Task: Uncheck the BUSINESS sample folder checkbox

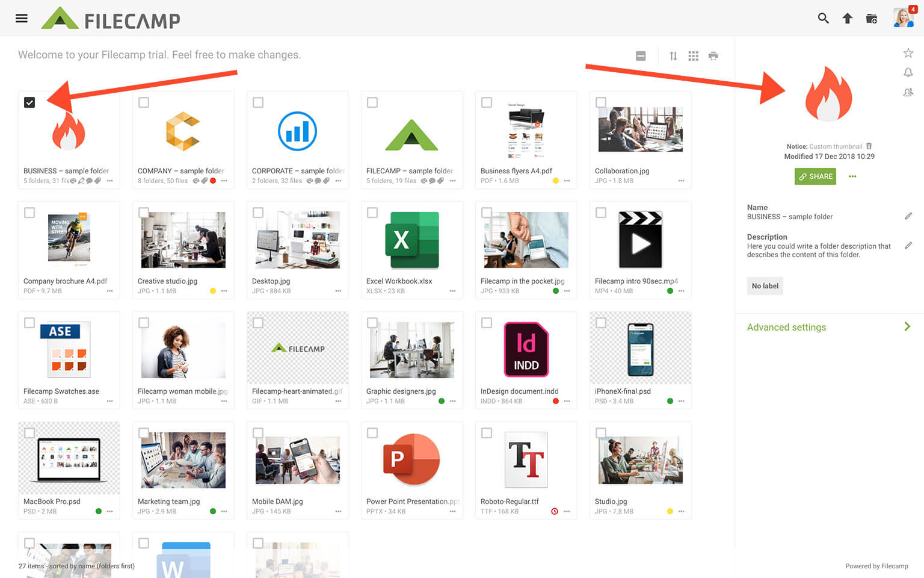Action: [29, 102]
